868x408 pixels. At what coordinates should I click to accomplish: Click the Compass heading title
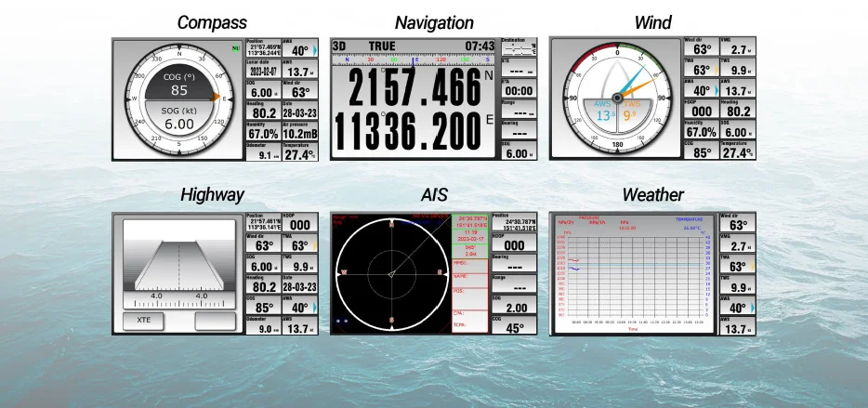pyautogui.click(x=212, y=22)
